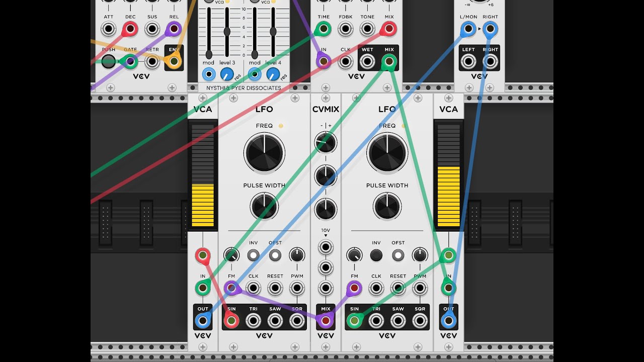Click the left VCA level meter slider
This screenshot has width=644, height=362.
pyautogui.click(x=203, y=175)
